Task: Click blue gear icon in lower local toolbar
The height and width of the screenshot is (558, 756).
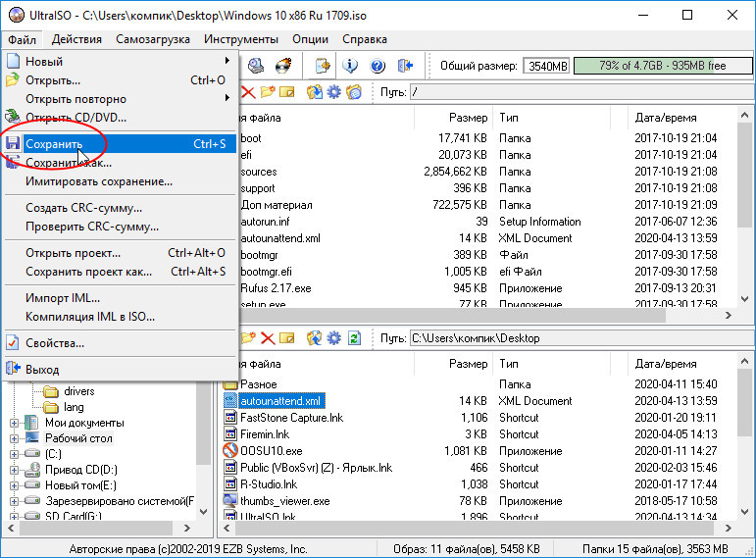Action: point(333,338)
